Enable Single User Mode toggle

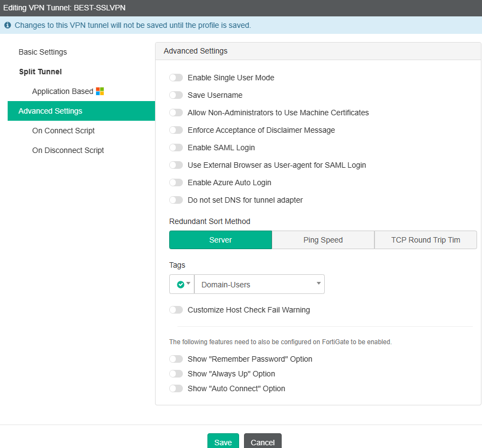176,78
